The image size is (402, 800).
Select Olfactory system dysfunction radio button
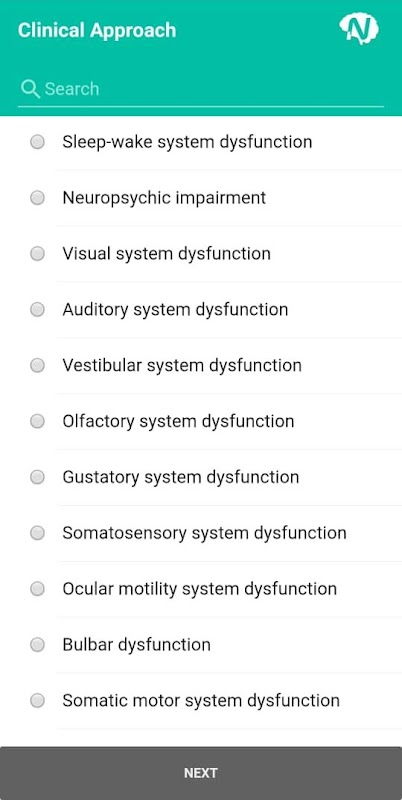coord(37,421)
